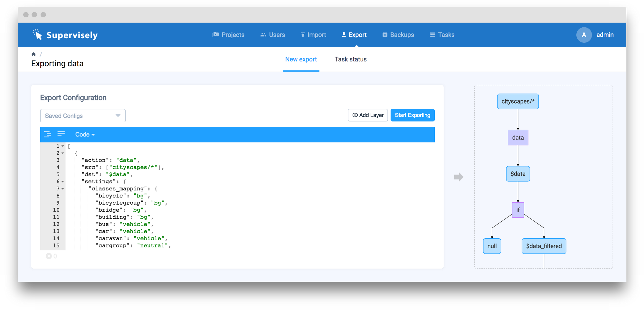644x313 pixels.
Task: Switch to the New export tab
Action: pyautogui.click(x=301, y=59)
